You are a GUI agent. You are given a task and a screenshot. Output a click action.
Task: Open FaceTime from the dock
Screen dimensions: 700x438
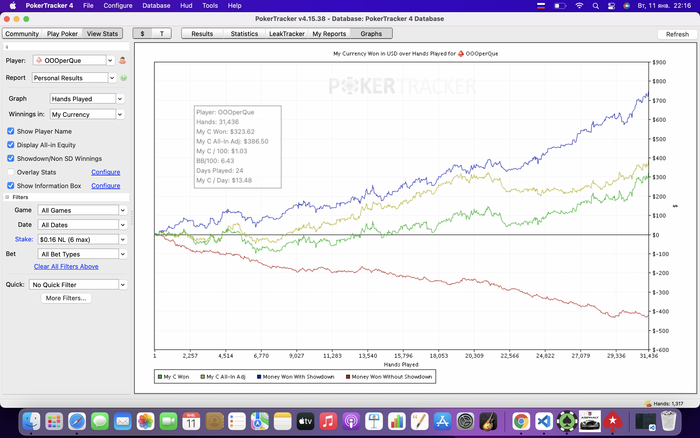(x=168, y=421)
